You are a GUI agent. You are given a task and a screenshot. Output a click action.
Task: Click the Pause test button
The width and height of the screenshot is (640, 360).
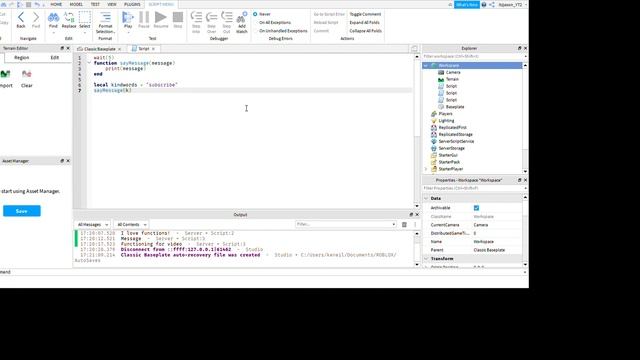pos(144,17)
